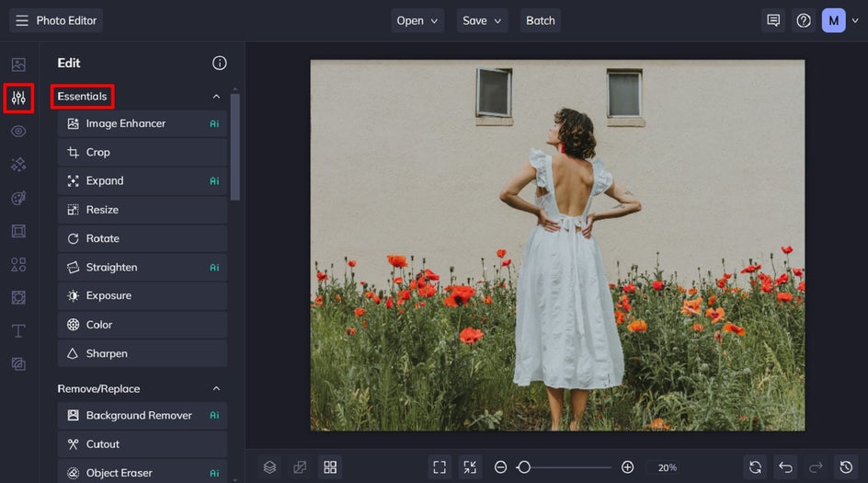This screenshot has width=868, height=483.
Task: Open the Edit panel info icon
Action: [x=219, y=63]
